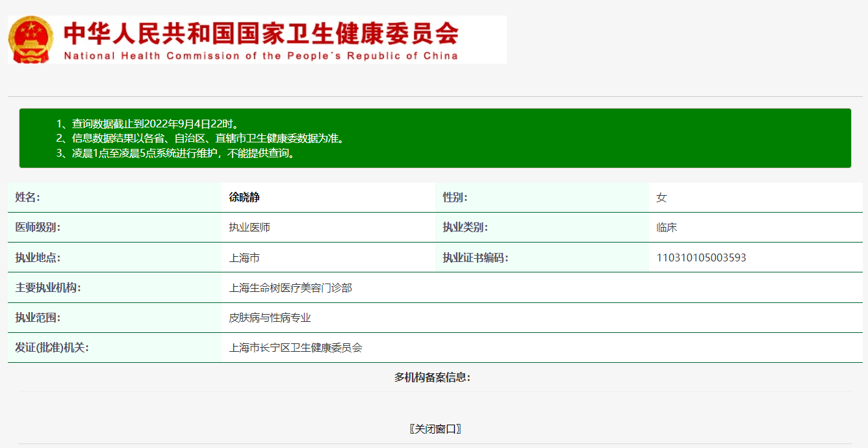Click the 主要执业机构 label
The image size is (868, 448).
48,287
